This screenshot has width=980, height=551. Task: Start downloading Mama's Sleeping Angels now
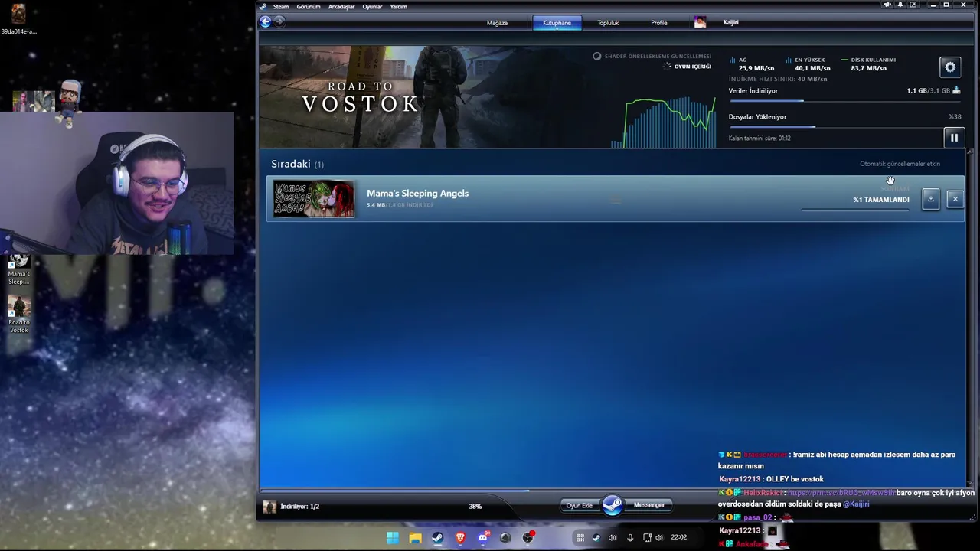pyautogui.click(x=931, y=199)
